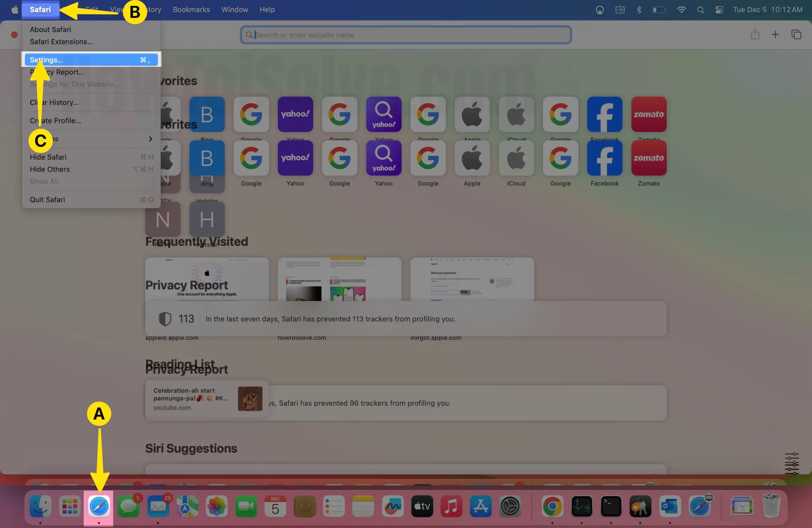This screenshot has height=528, width=812.
Task: Open start page customization sliders icon
Action: [x=792, y=464]
